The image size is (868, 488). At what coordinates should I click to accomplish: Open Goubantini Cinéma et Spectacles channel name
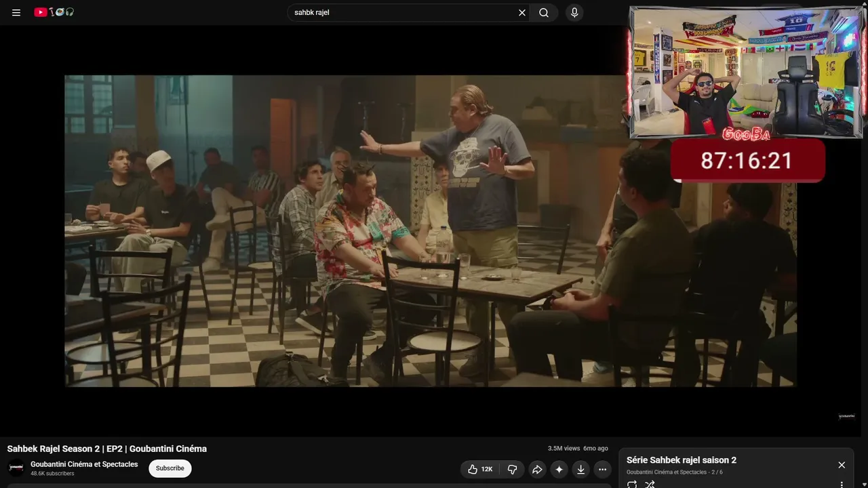84,464
